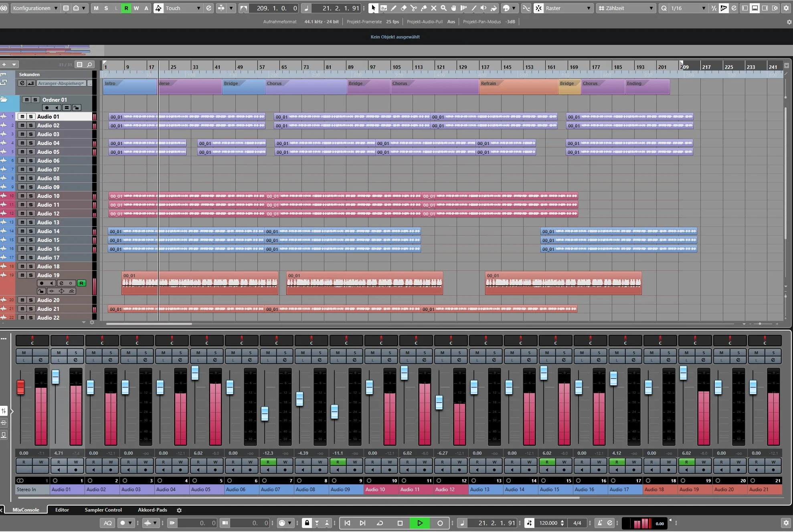Toggle the Cycle loop button
Screen dimensions: 793x532
tap(380, 523)
